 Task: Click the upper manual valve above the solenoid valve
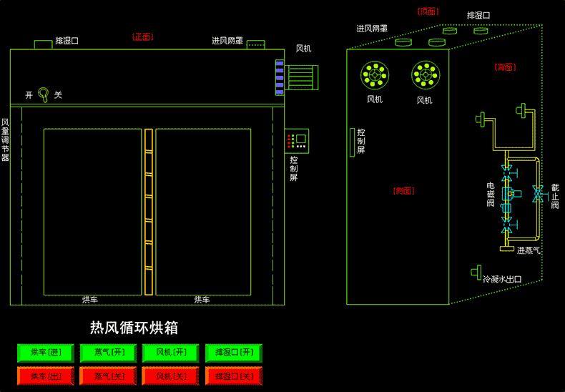click(x=508, y=173)
